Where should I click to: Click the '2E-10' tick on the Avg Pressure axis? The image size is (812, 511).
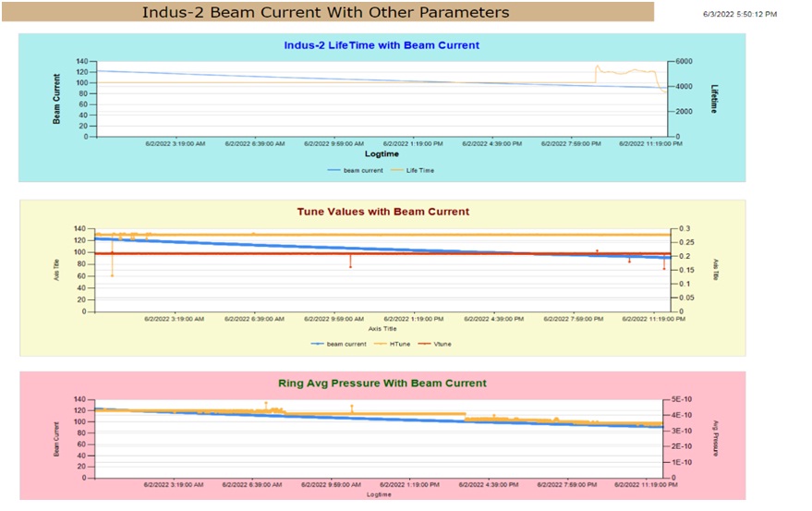coord(682,446)
